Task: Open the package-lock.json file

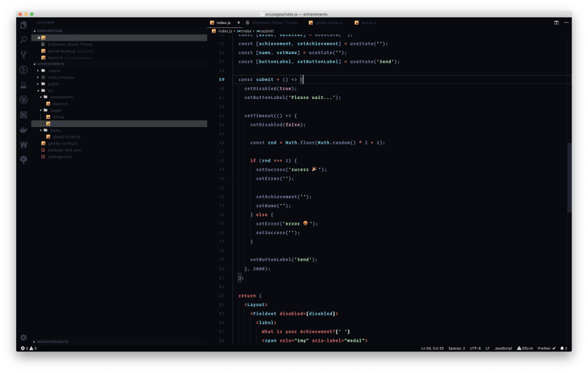Action: [64, 150]
